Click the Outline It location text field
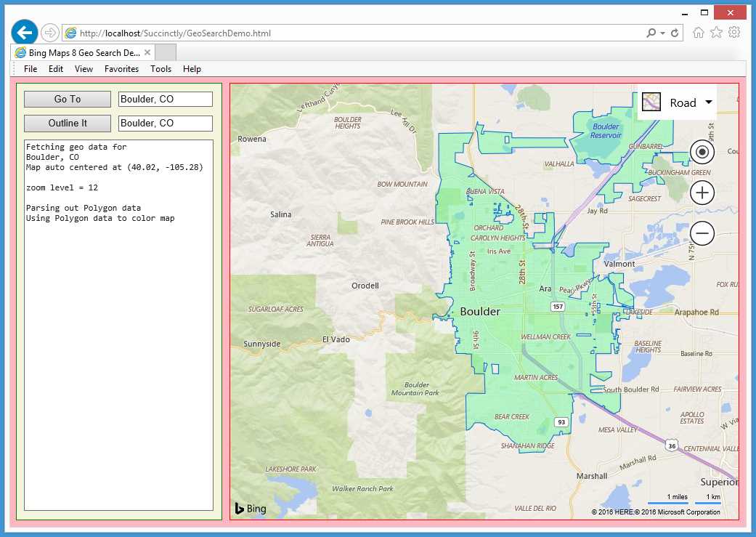This screenshot has width=756, height=537. click(166, 124)
